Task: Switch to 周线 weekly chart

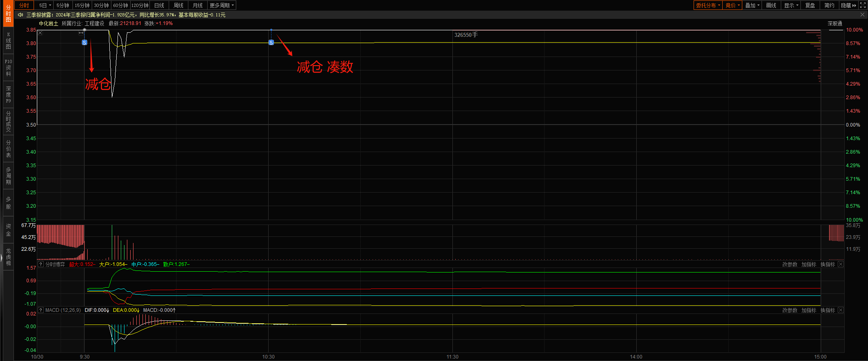Action: pyautogui.click(x=179, y=5)
